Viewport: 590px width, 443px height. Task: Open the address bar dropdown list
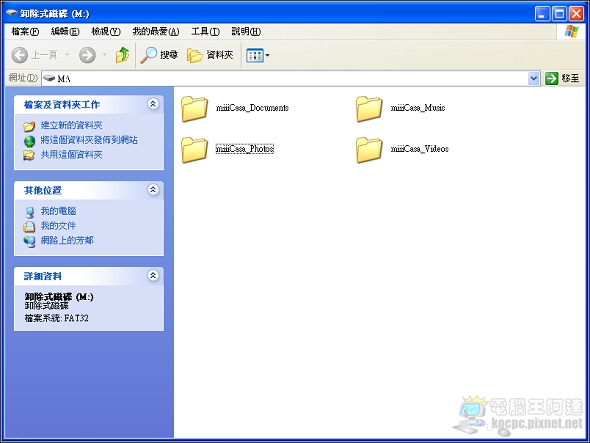tap(533, 78)
